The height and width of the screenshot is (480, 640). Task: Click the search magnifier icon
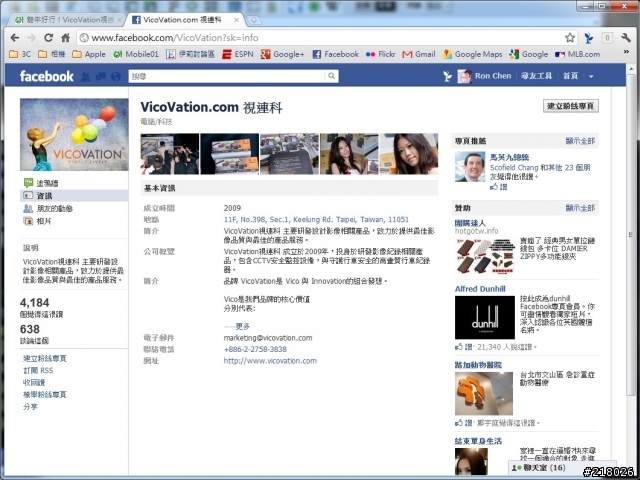coord(331,76)
